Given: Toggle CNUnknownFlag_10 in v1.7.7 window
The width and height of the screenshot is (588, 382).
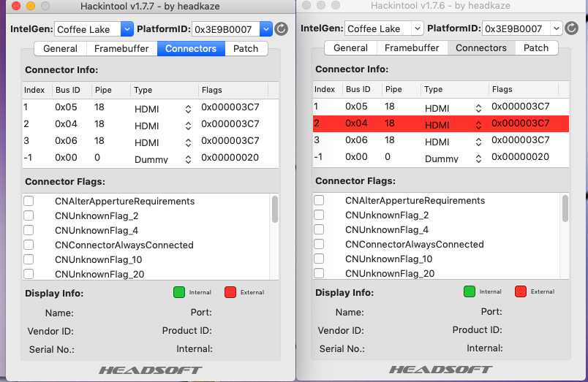Looking at the screenshot, I should [x=29, y=259].
